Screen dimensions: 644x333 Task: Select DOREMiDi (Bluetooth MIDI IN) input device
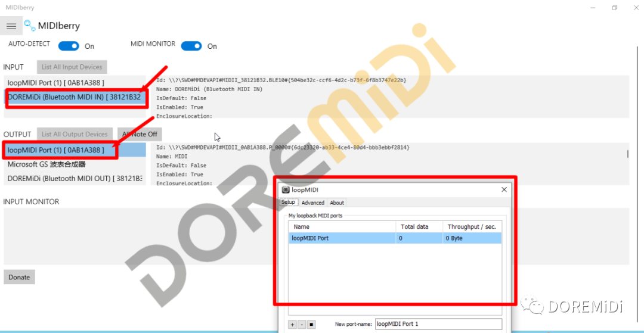coord(75,97)
